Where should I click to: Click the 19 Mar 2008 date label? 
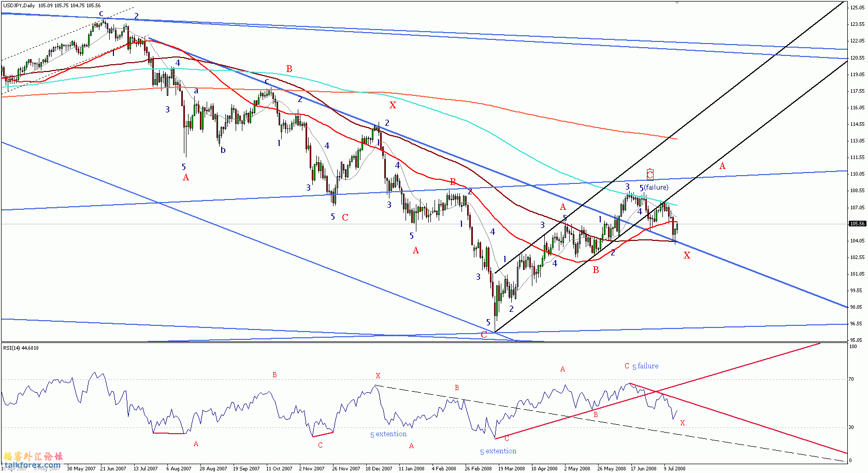point(512,469)
